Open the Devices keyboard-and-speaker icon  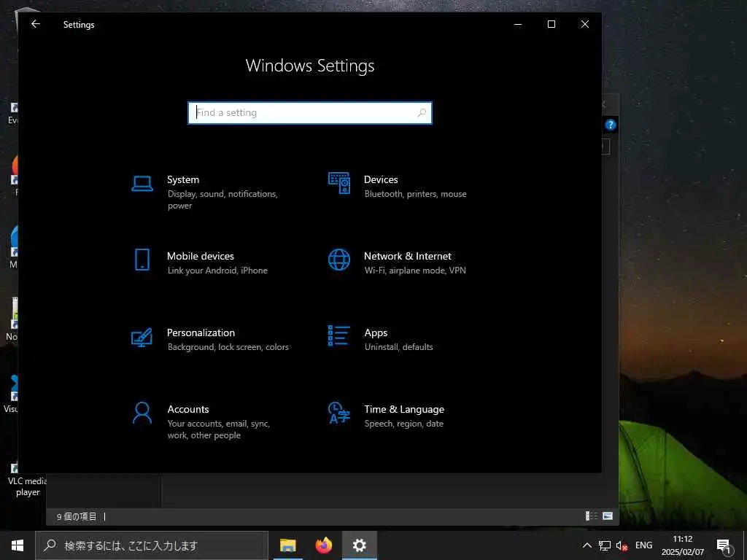pos(339,183)
